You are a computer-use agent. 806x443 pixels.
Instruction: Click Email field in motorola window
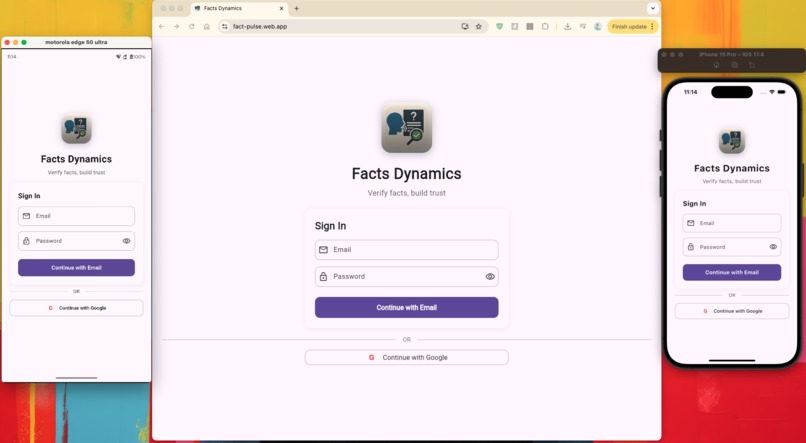[x=77, y=216]
